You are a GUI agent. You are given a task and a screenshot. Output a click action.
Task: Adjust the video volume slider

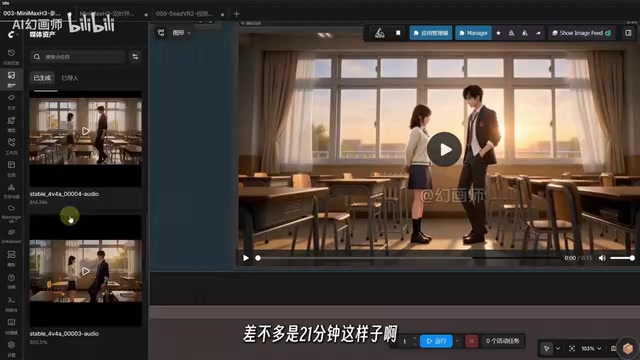coord(622,258)
